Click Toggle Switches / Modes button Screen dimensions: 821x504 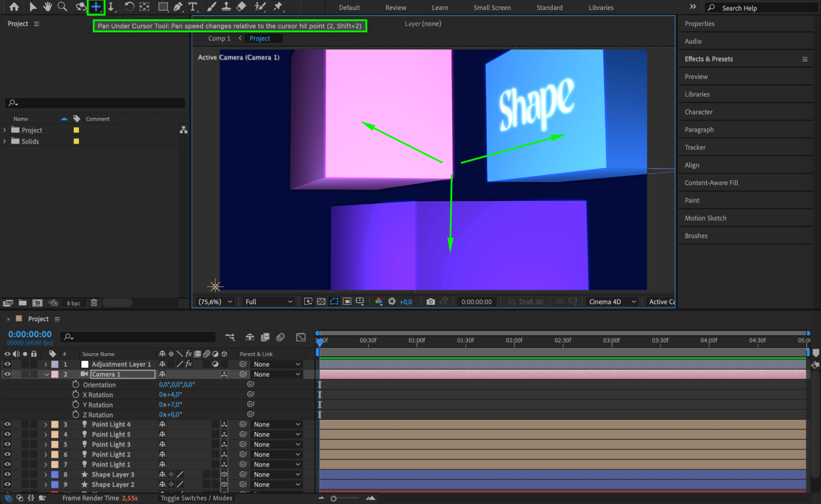(x=196, y=498)
